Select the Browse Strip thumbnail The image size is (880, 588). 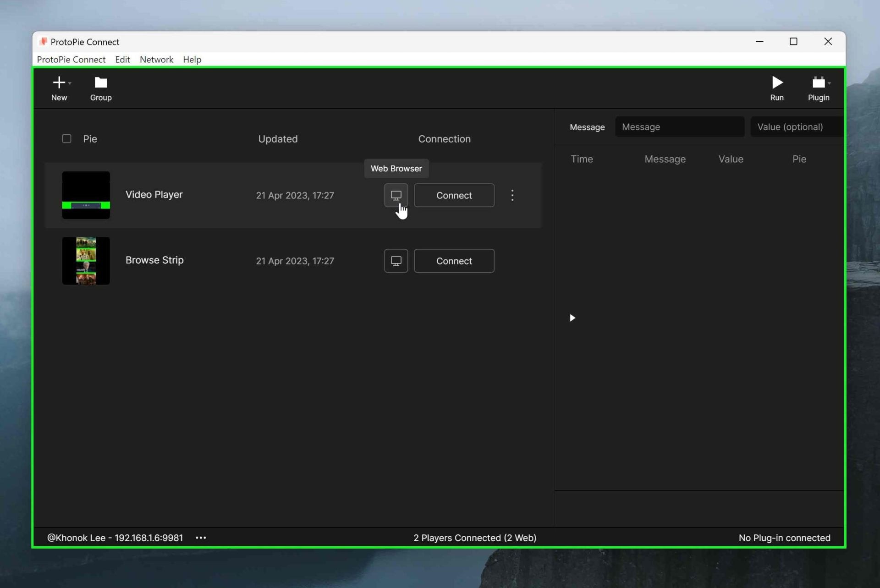86,261
